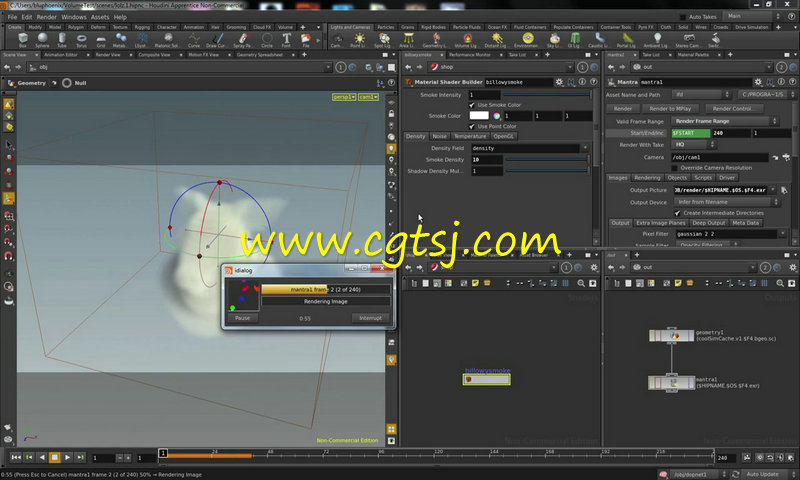
Task: Add a Portal Light from shelf
Action: 627,40
